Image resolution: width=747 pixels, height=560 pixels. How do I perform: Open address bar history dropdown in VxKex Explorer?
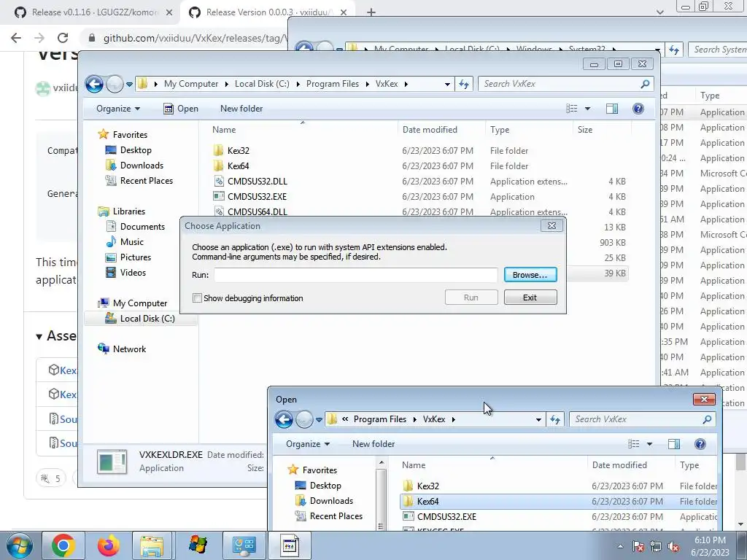(x=447, y=85)
